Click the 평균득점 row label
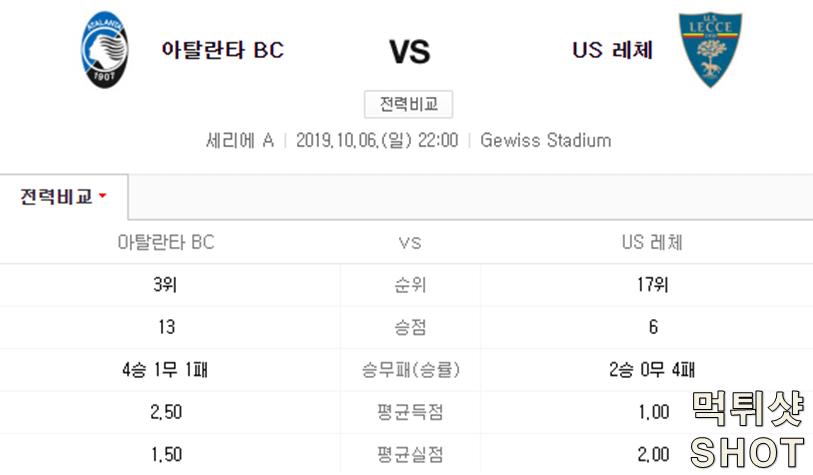The width and height of the screenshot is (813, 475). point(410,412)
